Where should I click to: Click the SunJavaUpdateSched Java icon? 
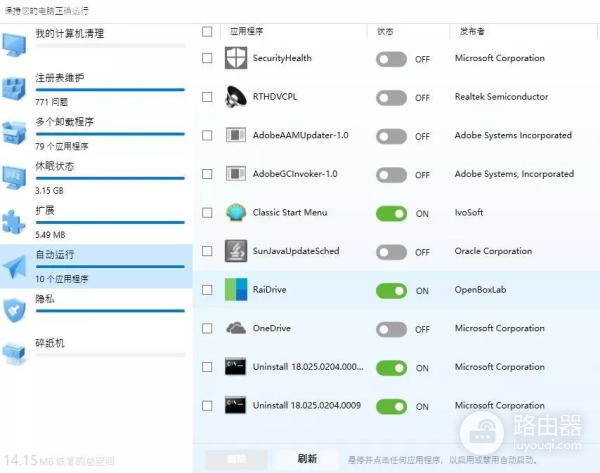[x=236, y=251]
